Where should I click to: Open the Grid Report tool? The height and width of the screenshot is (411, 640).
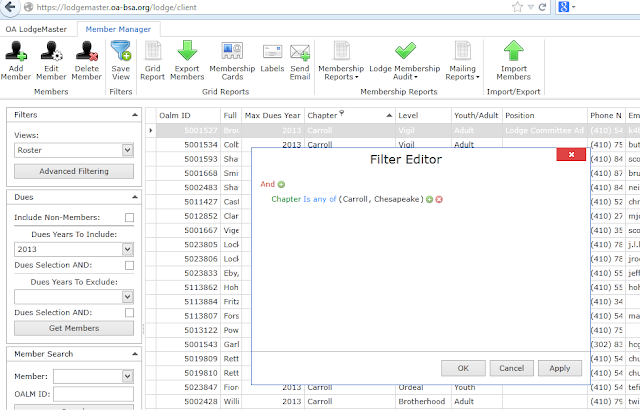coord(153,51)
